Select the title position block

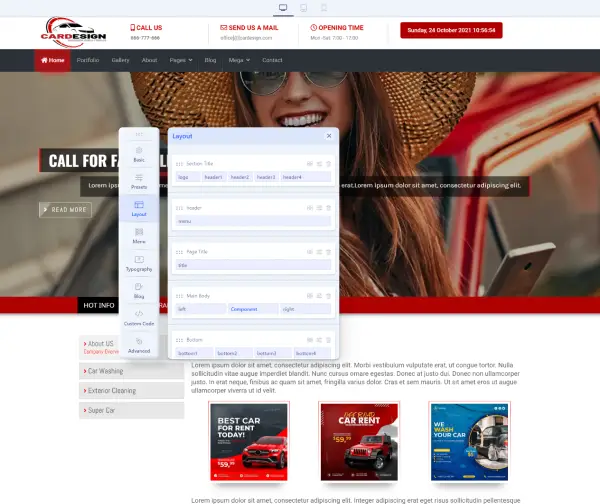tap(253, 265)
